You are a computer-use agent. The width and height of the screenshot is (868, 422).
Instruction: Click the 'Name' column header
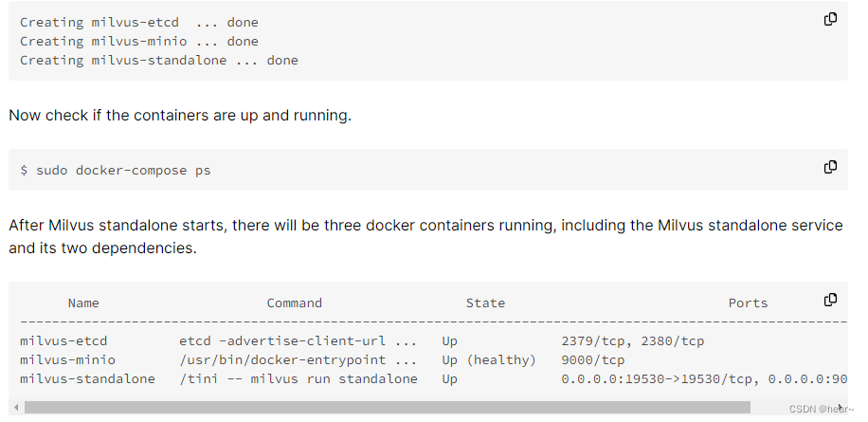(x=83, y=303)
